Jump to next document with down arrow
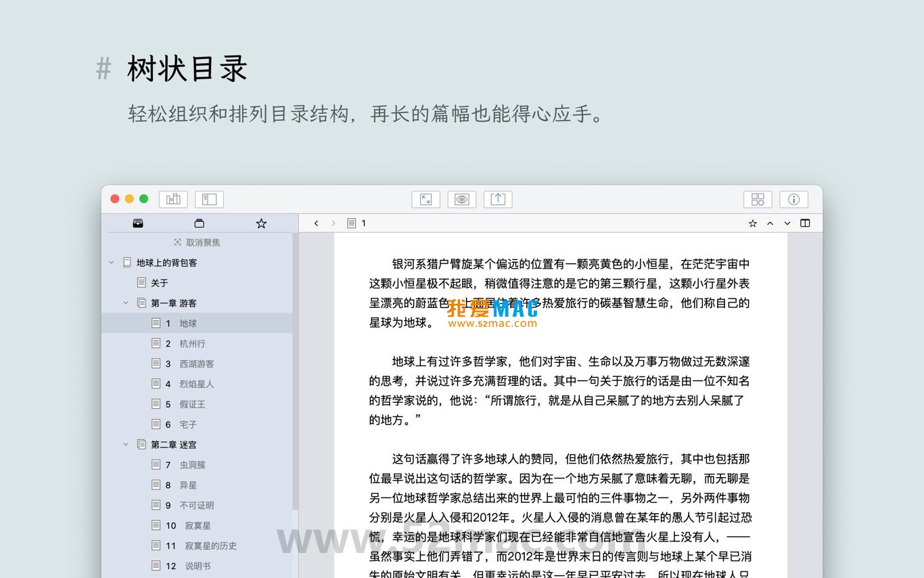924x578 pixels. [787, 223]
